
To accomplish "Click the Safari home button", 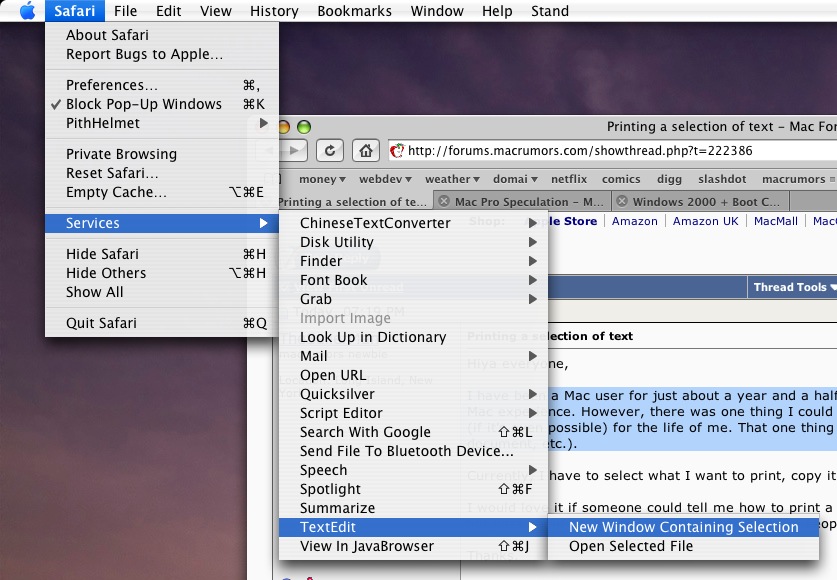I will click(x=366, y=151).
